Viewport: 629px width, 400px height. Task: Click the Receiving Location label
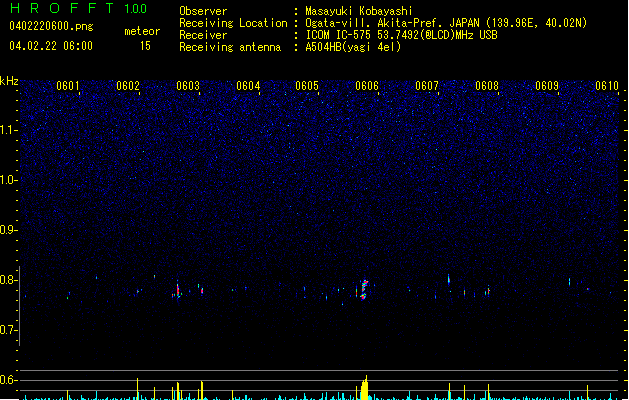pos(233,23)
